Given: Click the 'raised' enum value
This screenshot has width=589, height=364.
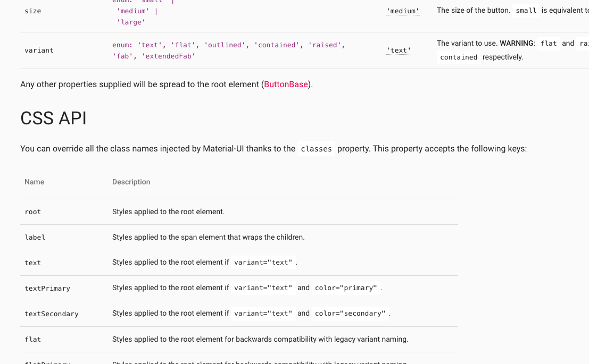Looking at the screenshot, I should pyautogui.click(x=325, y=45).
